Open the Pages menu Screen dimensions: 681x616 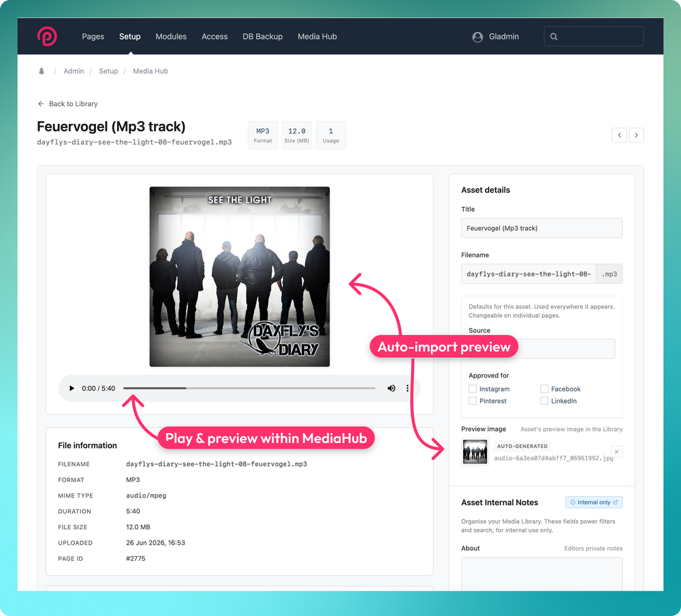93,37
